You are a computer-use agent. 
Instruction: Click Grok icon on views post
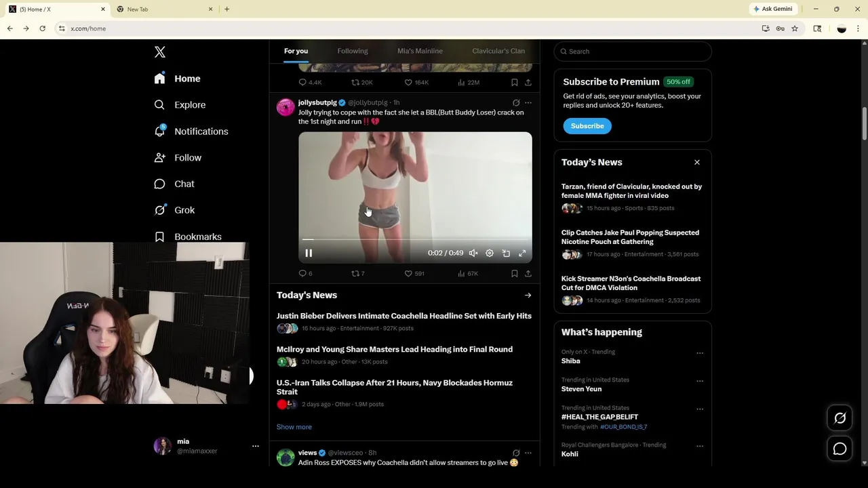click(516, 453)
